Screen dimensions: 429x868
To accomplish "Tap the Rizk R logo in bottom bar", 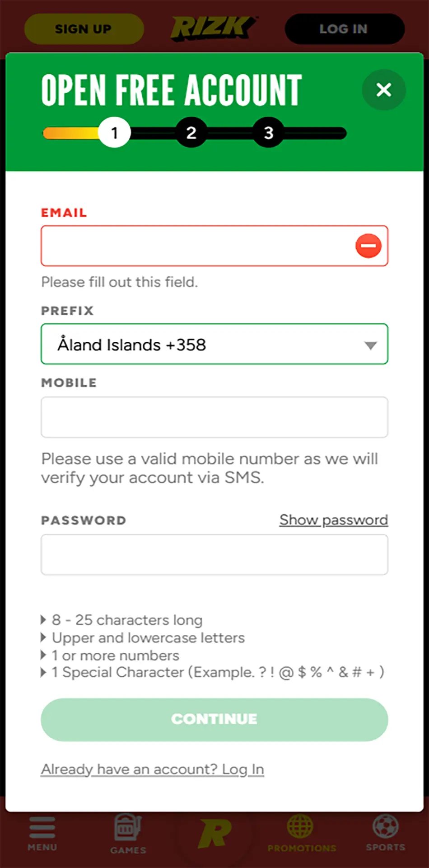I will coord(214,833).
